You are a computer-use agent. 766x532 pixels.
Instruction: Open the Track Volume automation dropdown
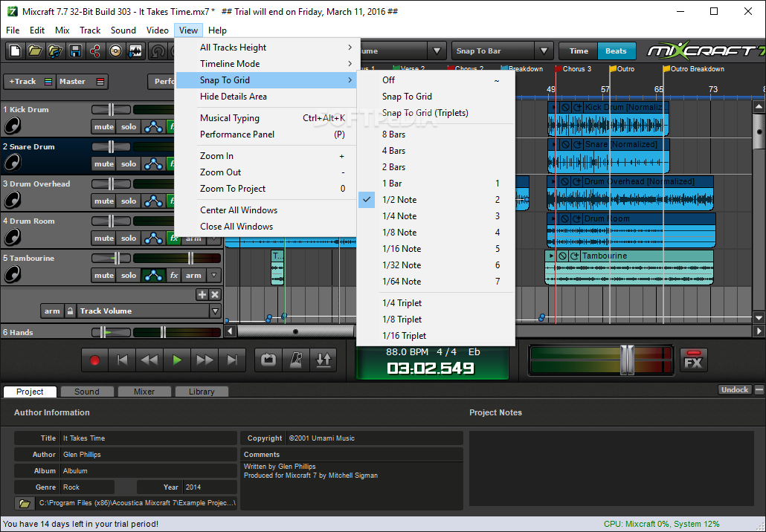(216, 311)
